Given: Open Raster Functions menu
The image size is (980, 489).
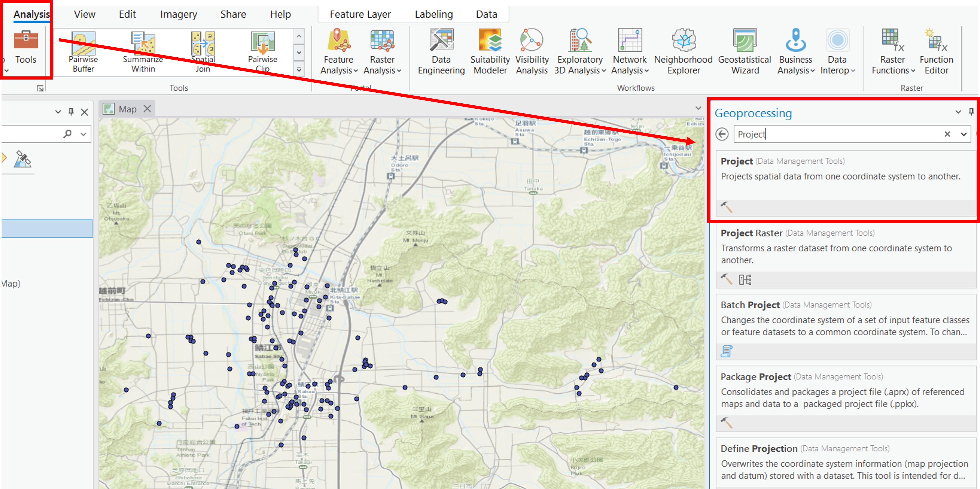Looking at the screenshot, I should (x=893, y=51).
